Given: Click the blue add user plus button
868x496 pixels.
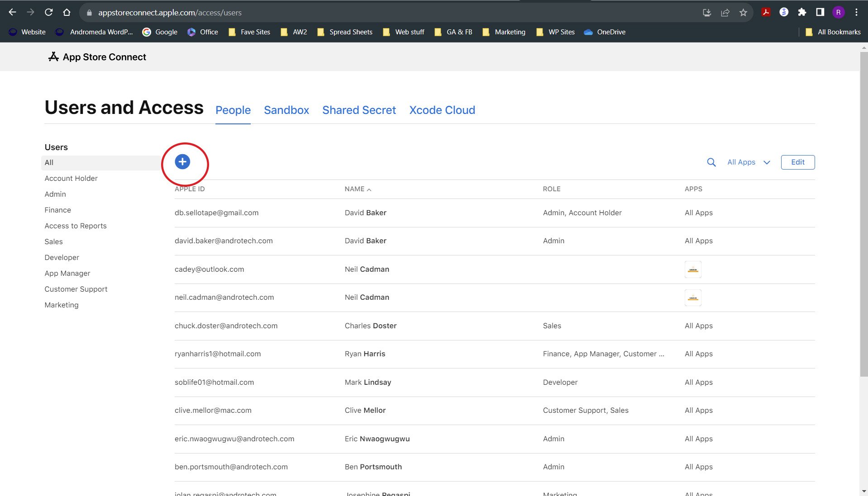Looking at the screenshot, I should click(182, 162).
